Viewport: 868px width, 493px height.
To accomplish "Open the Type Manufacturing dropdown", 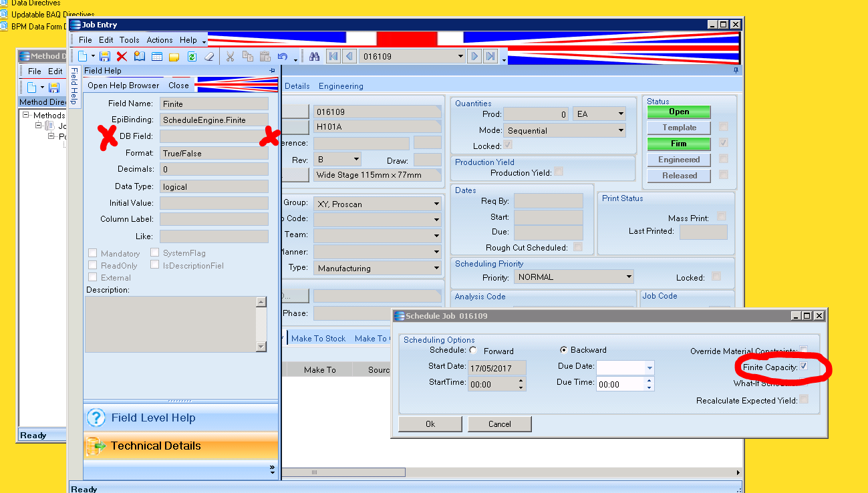I will click(436, 268).
